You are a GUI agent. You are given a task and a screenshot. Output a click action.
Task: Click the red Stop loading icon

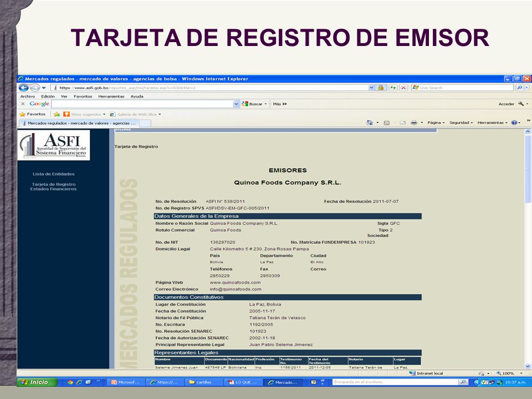(403, 88)
